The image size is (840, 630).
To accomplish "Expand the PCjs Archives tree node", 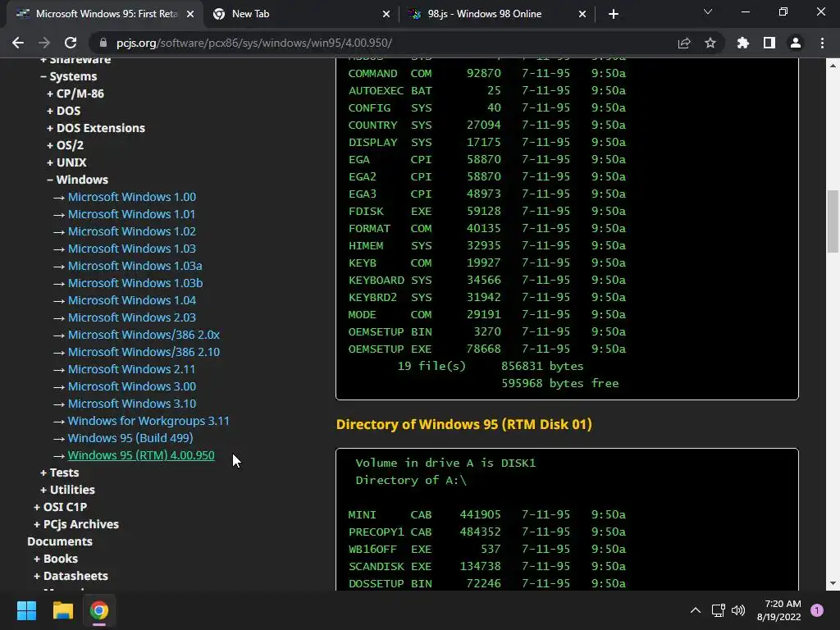I will tap(76, 524).
